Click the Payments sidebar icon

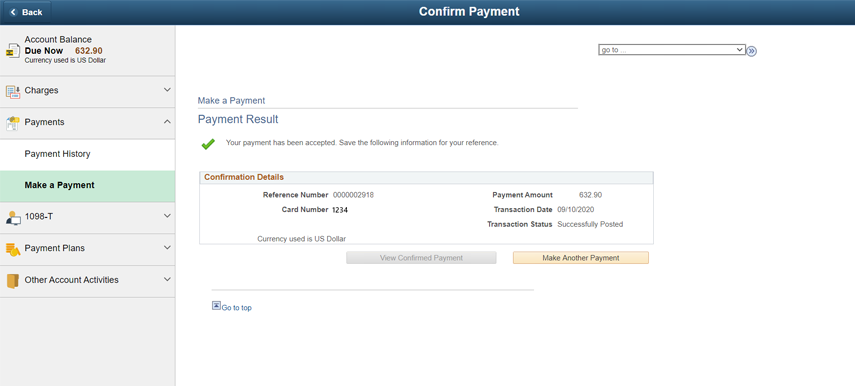click(13, 123)
